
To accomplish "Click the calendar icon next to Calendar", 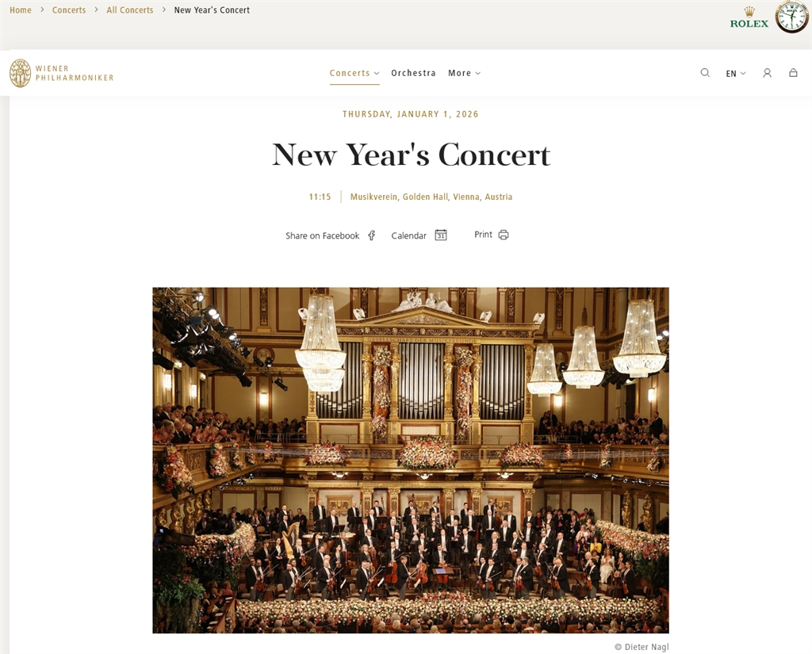I will click(441, 235).
